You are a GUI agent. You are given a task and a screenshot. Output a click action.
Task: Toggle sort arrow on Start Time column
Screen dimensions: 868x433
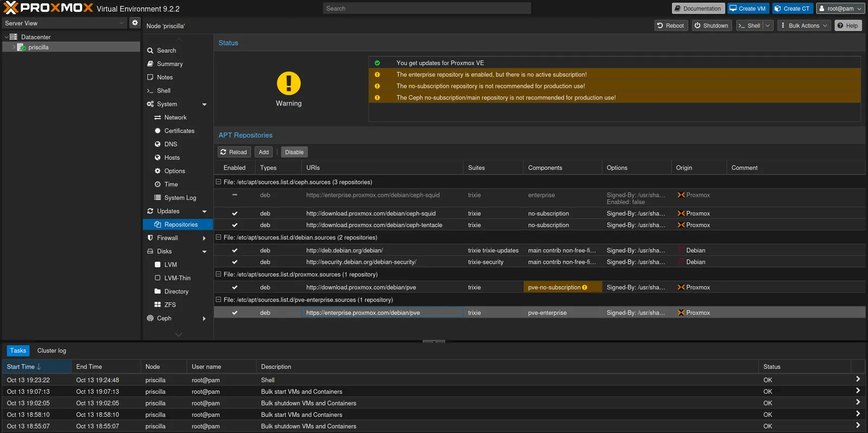click(x=39, y=367)
